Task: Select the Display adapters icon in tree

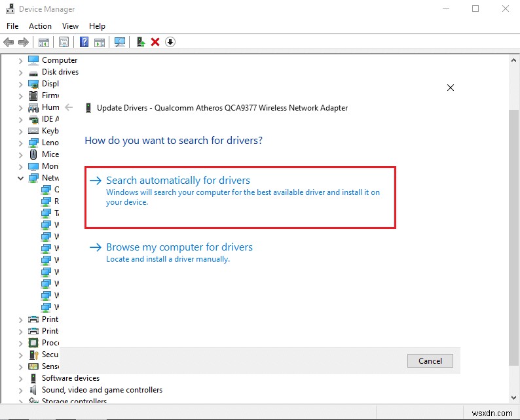Action: (x=33, y=84)
